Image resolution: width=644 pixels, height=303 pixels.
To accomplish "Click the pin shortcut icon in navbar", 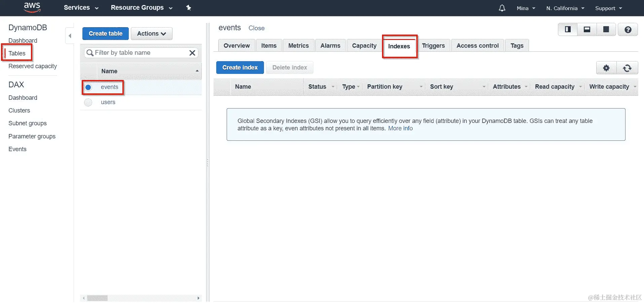I will click(189, 8).
